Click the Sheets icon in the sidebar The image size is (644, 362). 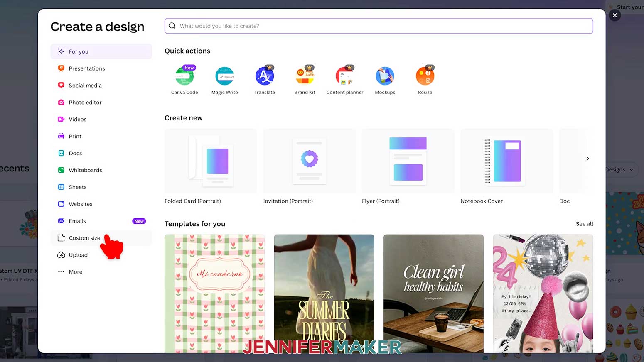pos(61,187)
